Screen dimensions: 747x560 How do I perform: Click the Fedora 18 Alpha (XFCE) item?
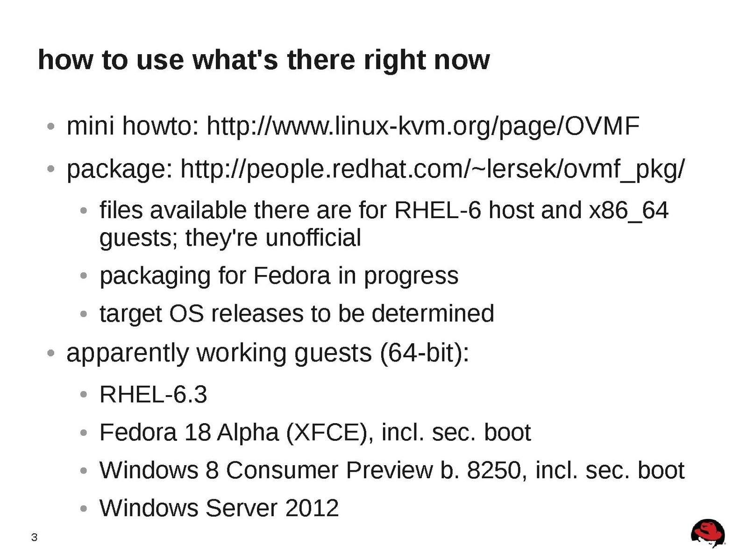315,432
